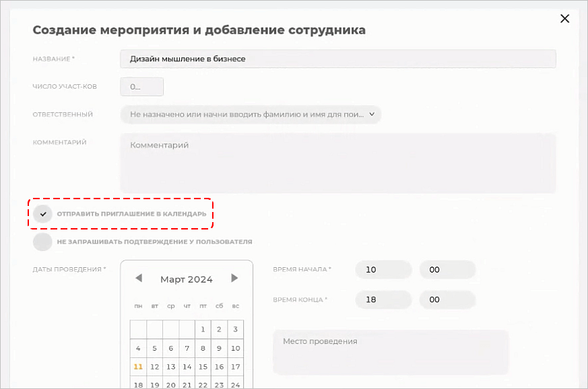588x389 pixels.
Task: Click the 'Число участ-ков' number field
Action: (141, 86)
